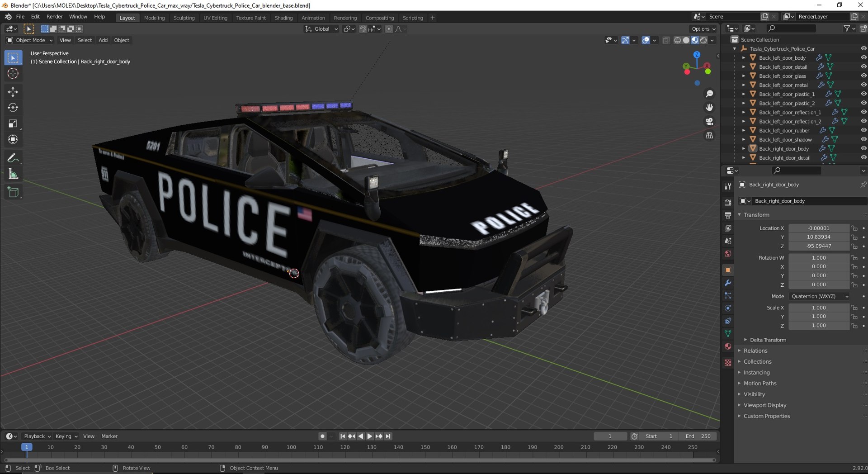
Task: Select the Scale tool
Action: 13,123
